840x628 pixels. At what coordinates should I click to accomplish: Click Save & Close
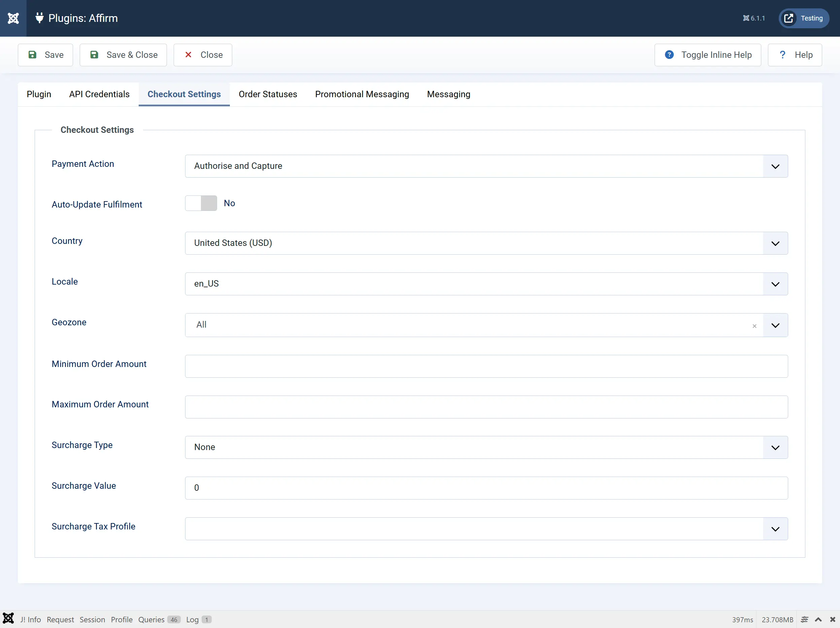coord(124,55)
